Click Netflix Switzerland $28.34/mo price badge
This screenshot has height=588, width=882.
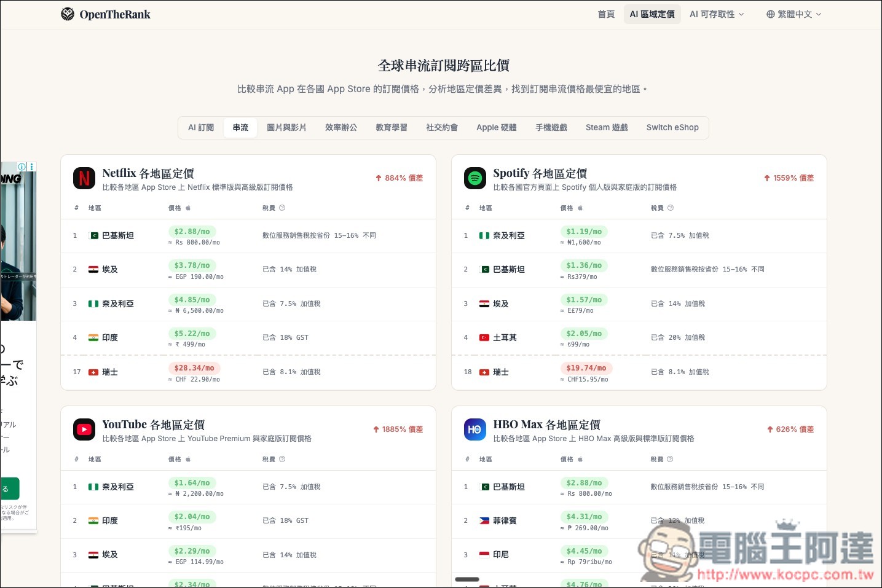(x=194, y=368)
